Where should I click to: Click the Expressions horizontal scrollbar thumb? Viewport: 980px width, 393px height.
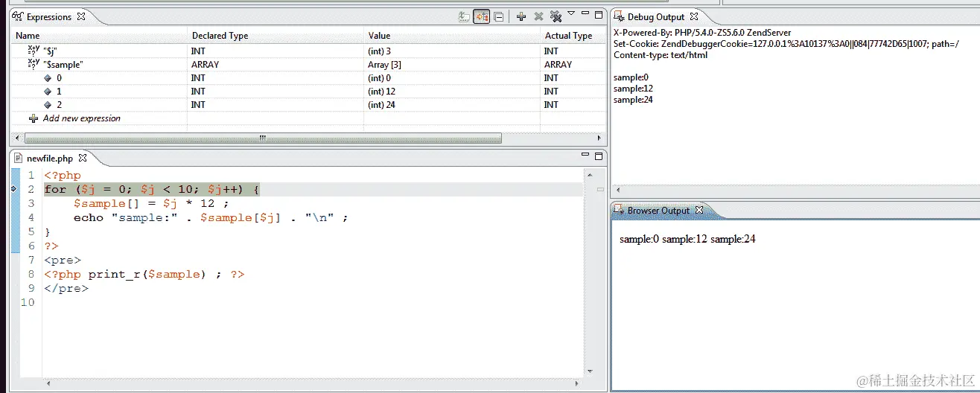(263, 138)
